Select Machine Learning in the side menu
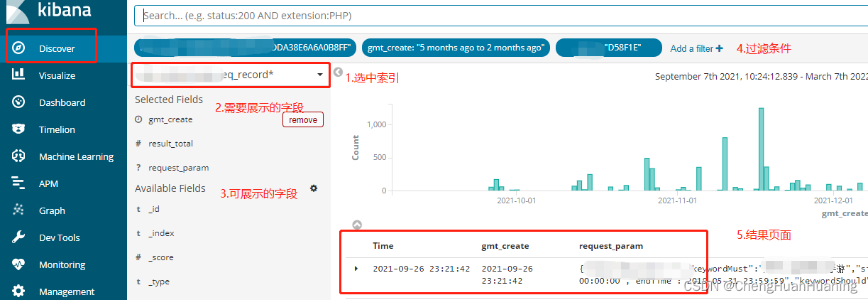 tap(76, 156)
